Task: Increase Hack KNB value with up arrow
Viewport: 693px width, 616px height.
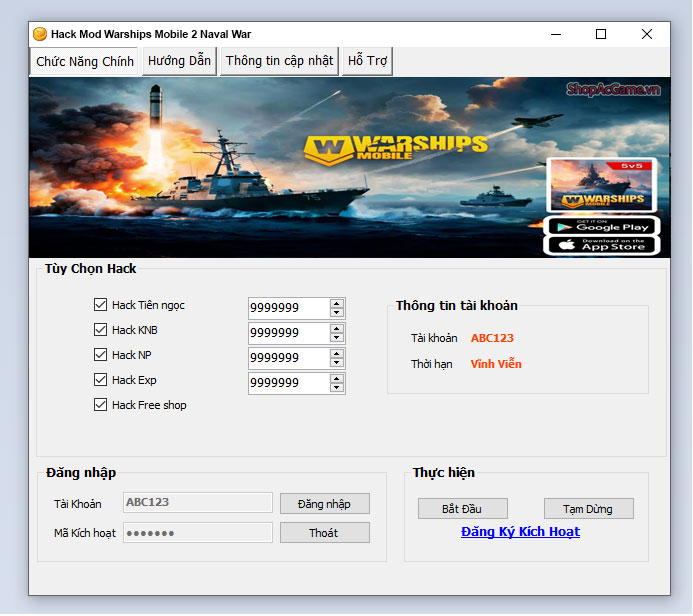Action: point(337,328)
